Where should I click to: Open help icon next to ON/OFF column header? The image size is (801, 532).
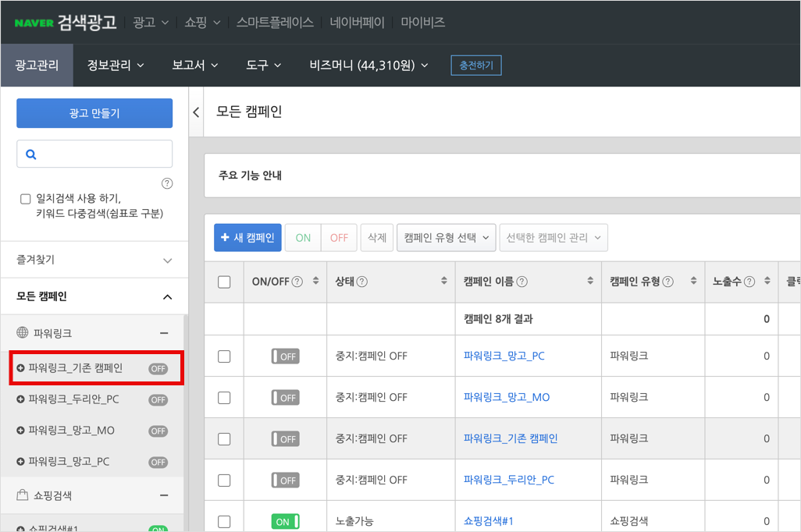(x=297, y=282)
